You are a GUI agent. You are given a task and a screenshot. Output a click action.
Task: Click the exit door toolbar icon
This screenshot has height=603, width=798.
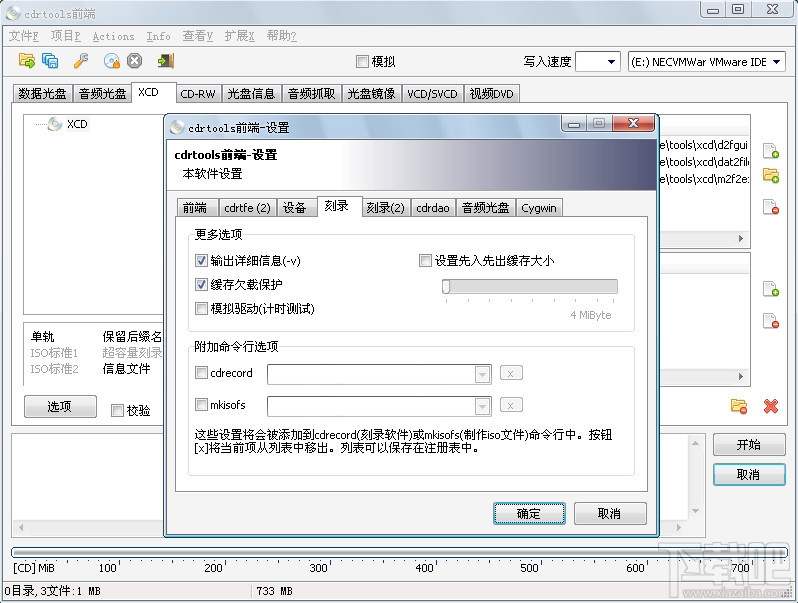coord(166,61)
